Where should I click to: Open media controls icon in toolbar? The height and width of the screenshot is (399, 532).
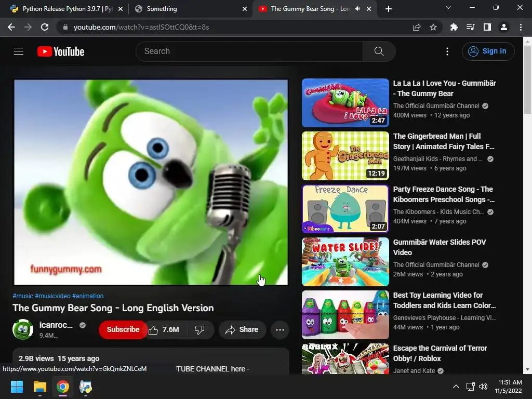pos(470,27)
